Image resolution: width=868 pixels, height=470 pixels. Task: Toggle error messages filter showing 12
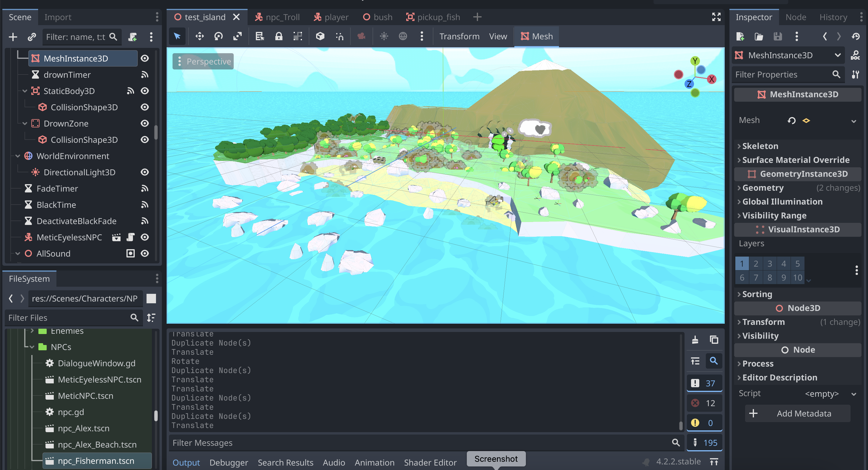coord(704,403)
